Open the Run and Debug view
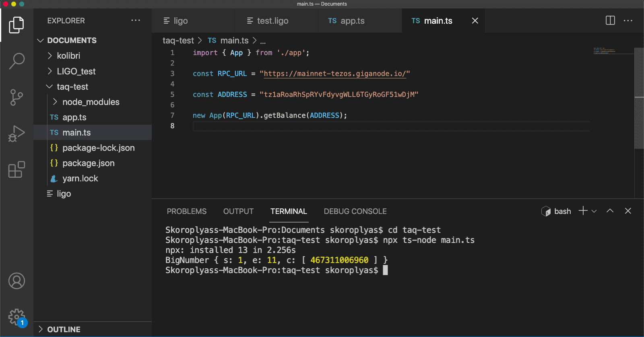 pyautogui.click(x=17, y=134)
